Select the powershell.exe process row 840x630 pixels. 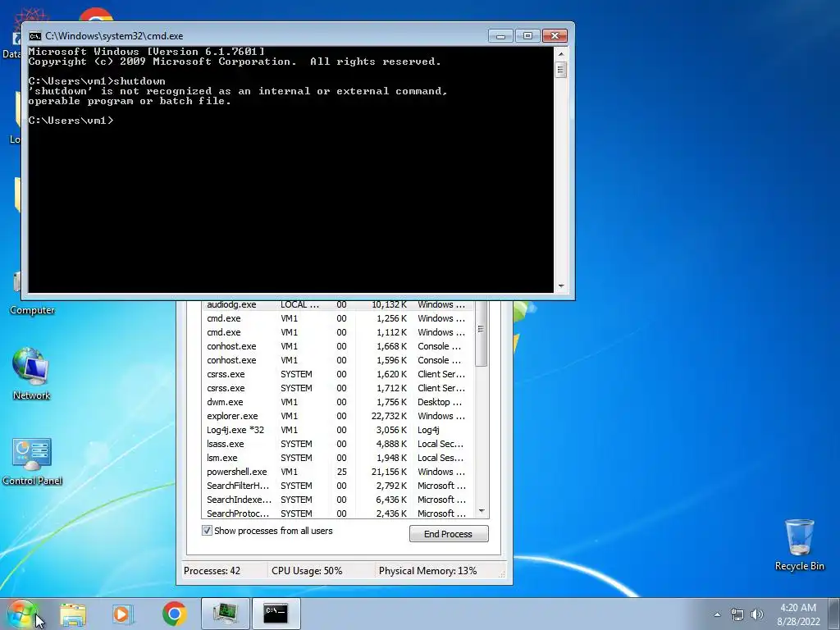click(337, 472)
